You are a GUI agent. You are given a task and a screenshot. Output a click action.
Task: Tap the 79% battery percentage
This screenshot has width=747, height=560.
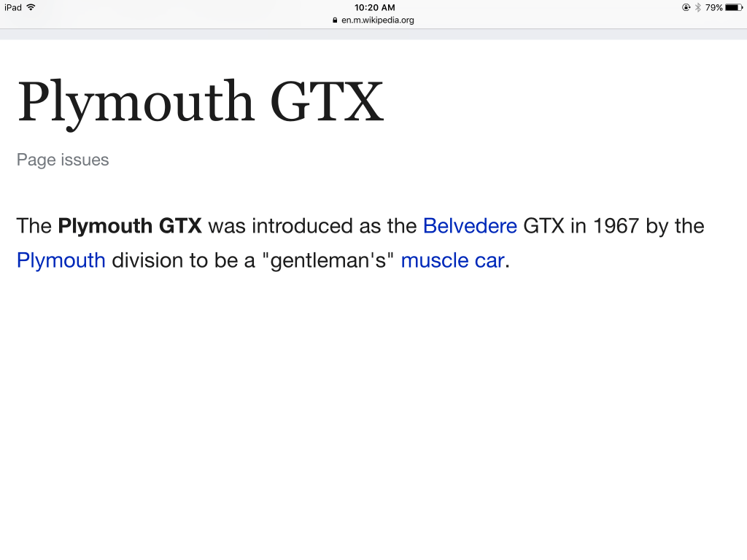coord(713,7)
